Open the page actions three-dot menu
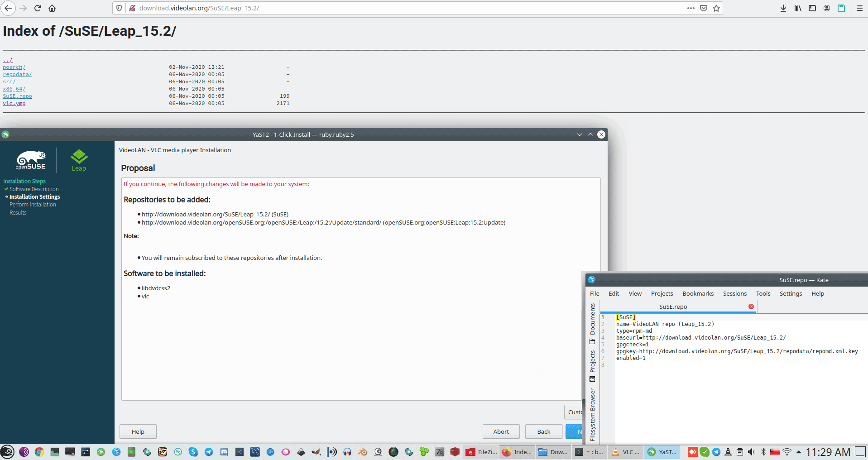Screen dimensions: 868x460 tap(691, 8)
